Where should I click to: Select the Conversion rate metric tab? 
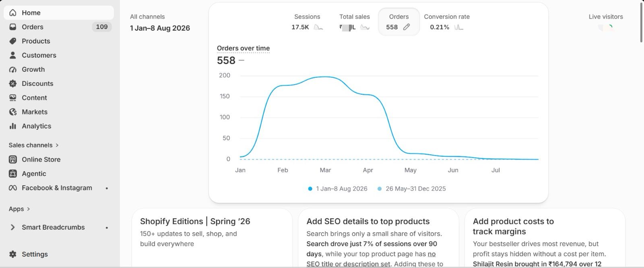click(x=447, y=22)
